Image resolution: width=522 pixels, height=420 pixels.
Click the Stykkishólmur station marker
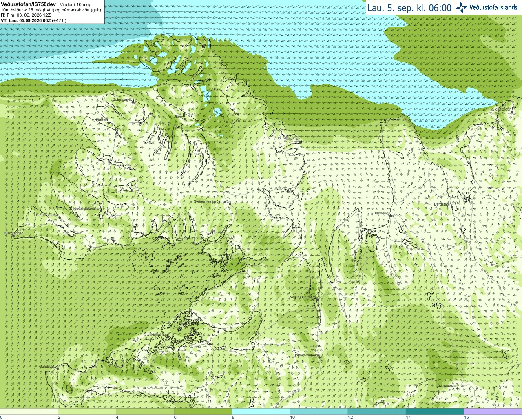(167, 337)
